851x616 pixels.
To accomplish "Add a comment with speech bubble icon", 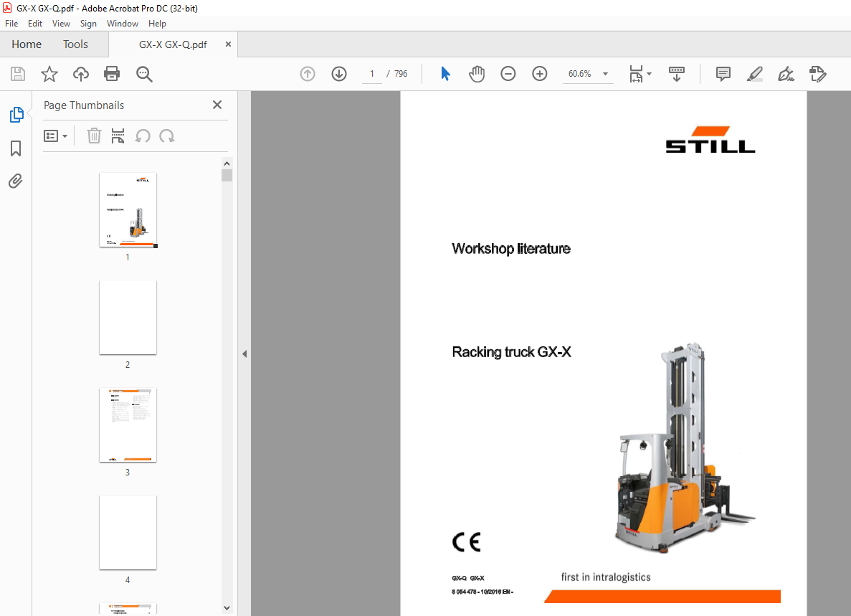I will tap(723, 74).
